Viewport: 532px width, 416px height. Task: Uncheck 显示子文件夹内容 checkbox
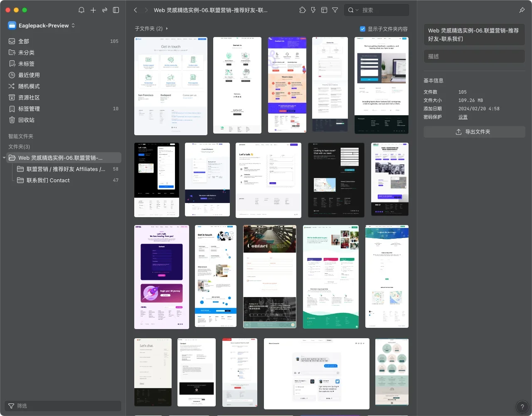pyautogui.click(x=362, y=29)
